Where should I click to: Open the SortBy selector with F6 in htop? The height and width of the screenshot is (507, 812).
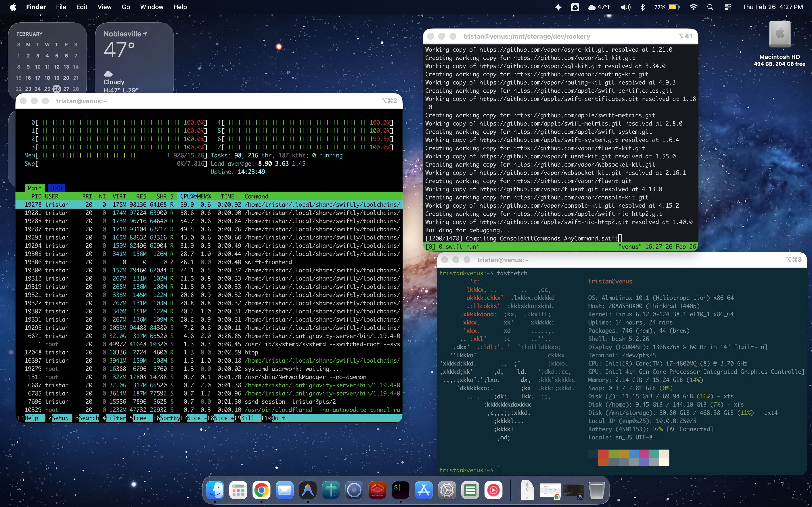coord(167,418)
